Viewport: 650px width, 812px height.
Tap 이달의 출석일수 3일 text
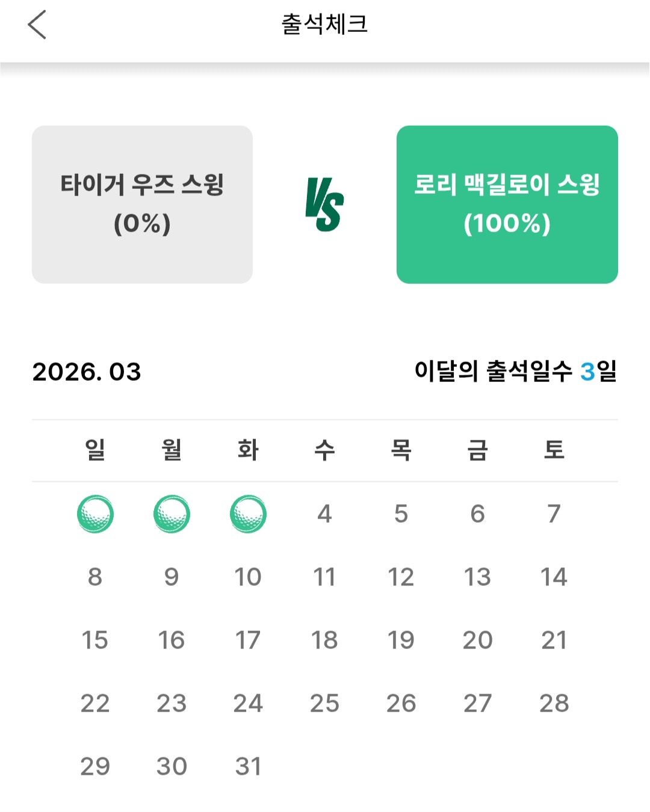point(515,371)
